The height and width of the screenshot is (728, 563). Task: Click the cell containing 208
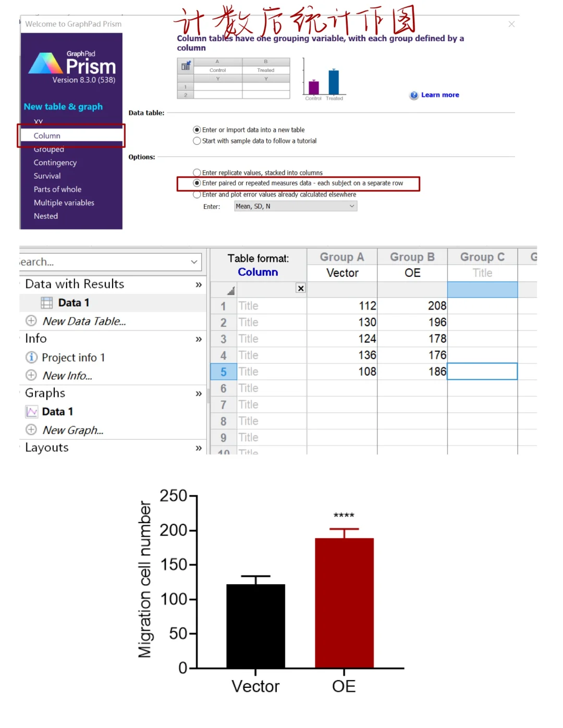[x=412, y=306]
